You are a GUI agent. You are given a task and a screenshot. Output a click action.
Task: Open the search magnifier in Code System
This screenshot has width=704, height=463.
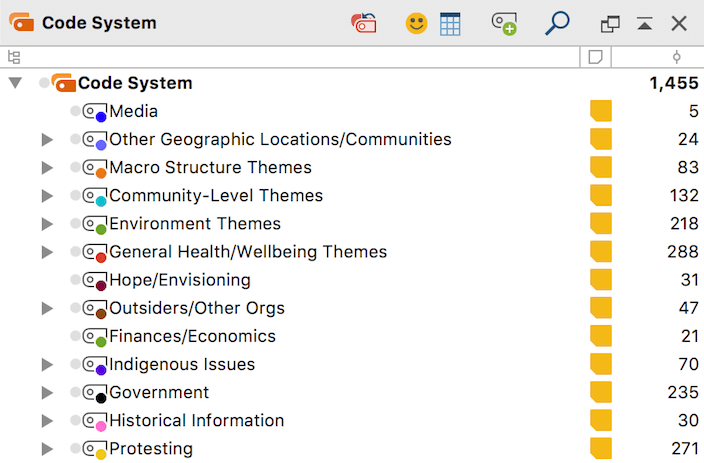tap(557, 23)
